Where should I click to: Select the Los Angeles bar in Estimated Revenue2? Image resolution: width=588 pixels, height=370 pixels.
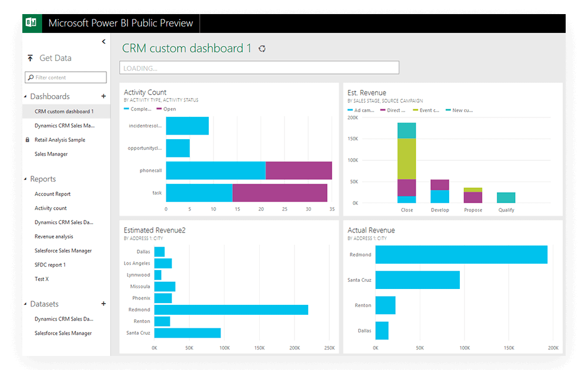coord(163,263)
